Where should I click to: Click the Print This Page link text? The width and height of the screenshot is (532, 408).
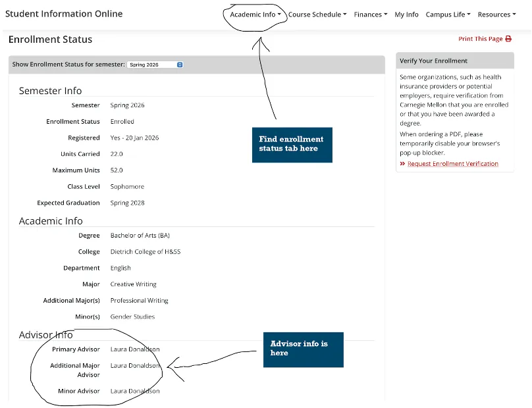(480, 39)
